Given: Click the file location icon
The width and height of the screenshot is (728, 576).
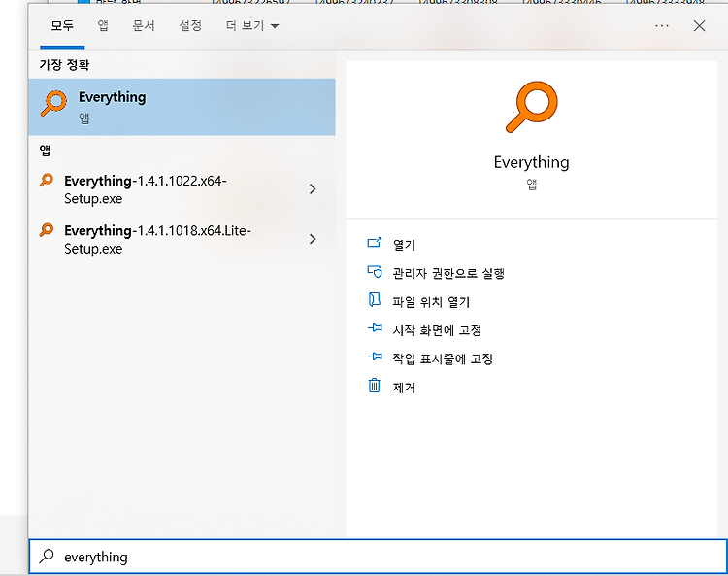Looking at the screenshot, I should pos(375,299).
